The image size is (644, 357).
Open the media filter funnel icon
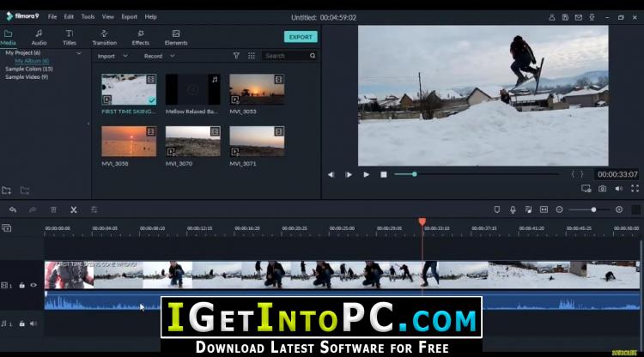[x=236, y=56]
